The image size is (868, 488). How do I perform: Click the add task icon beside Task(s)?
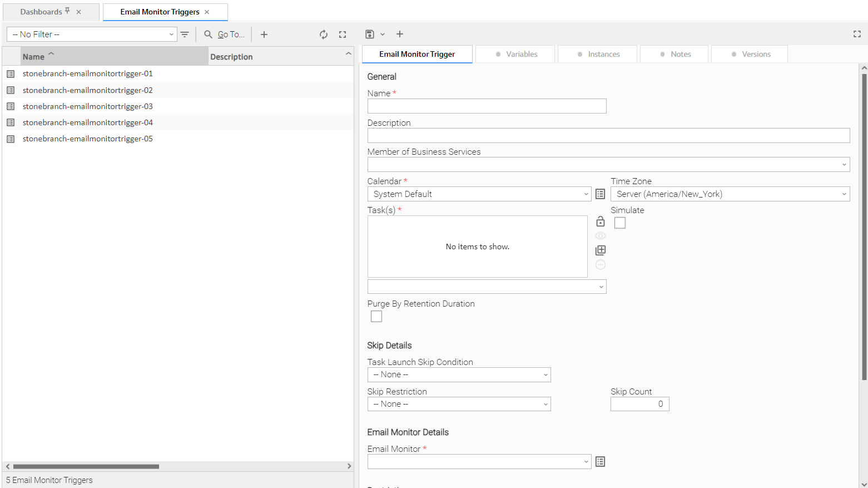[601, 250]
